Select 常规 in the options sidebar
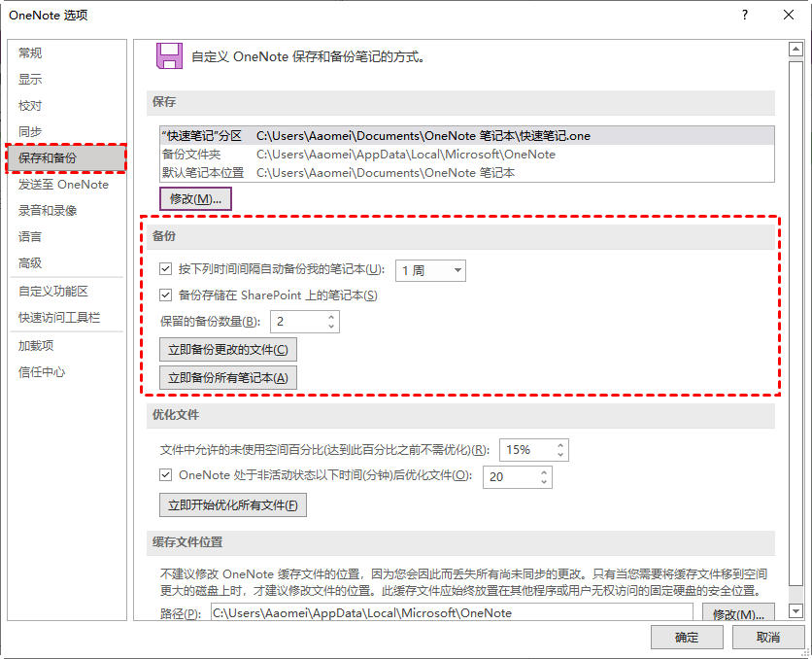 (31, 53)
